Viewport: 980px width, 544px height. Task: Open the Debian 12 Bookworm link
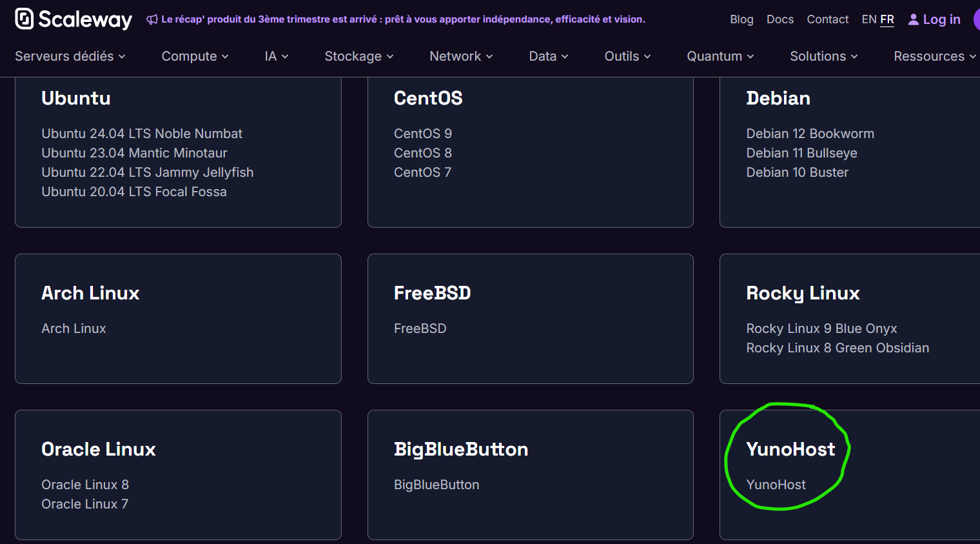point(810,134)
